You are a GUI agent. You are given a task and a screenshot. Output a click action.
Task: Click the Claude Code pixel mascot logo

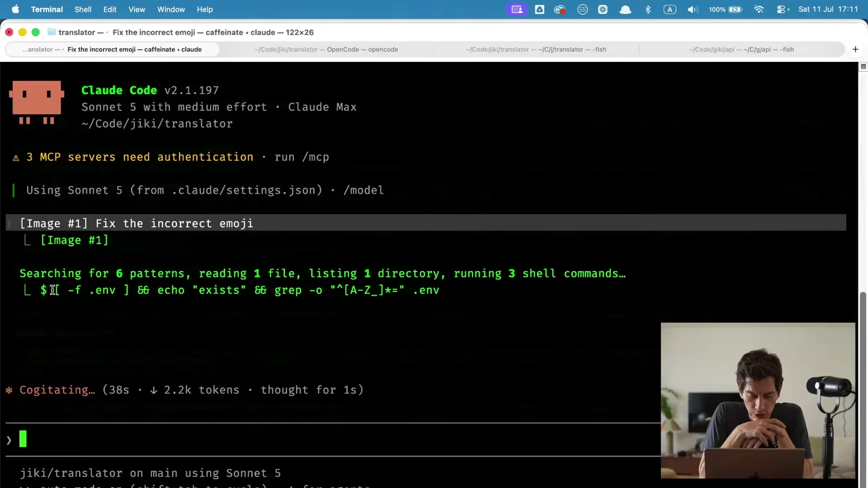coord(36,102)
